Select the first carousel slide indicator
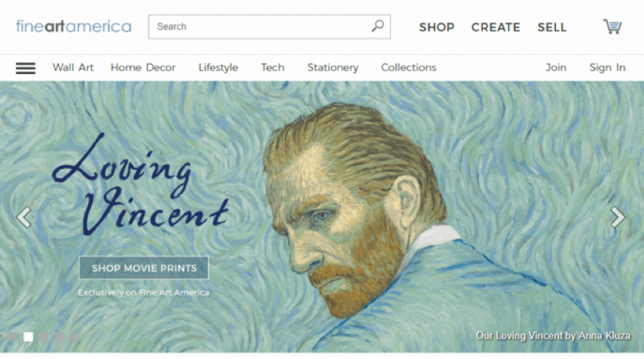The height and width of the screenshot is (359, 644). coord(13,337)
